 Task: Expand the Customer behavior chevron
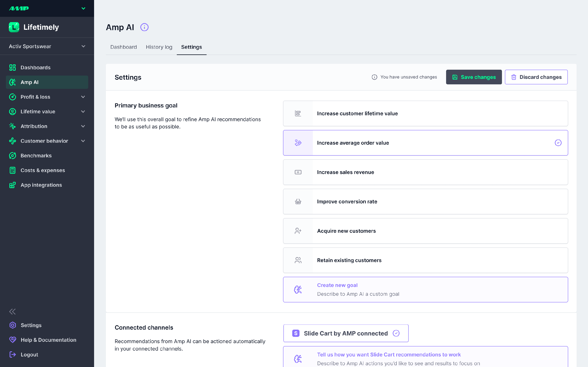(x=83, y=141)
